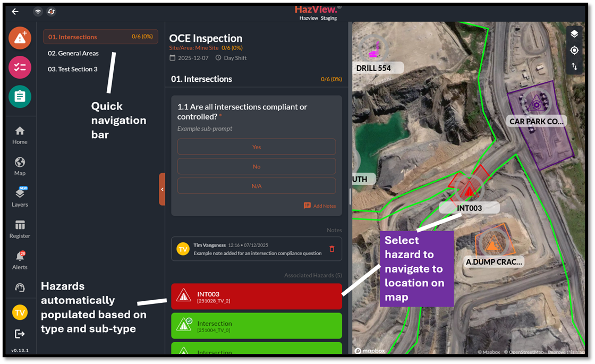Click Add Notes link
The width and height of the screenshot is (595, 364).
(320, 206)
